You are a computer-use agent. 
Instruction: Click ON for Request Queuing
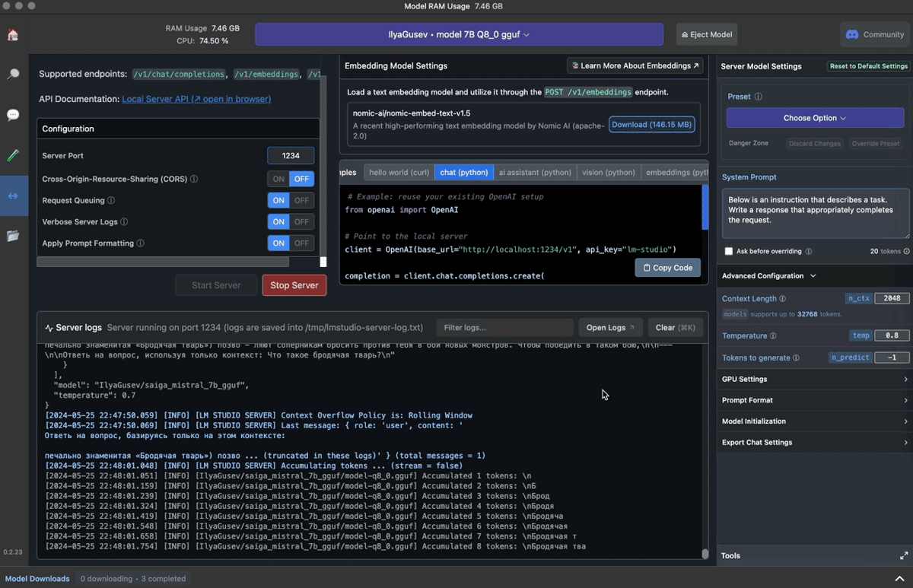click(278, 201)
